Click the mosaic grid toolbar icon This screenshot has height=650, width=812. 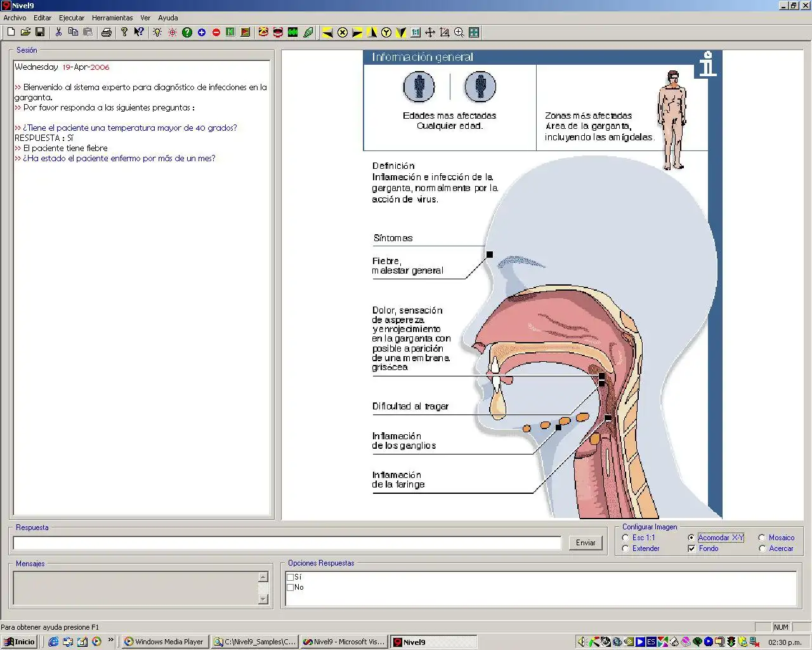[x=474, y=32]
